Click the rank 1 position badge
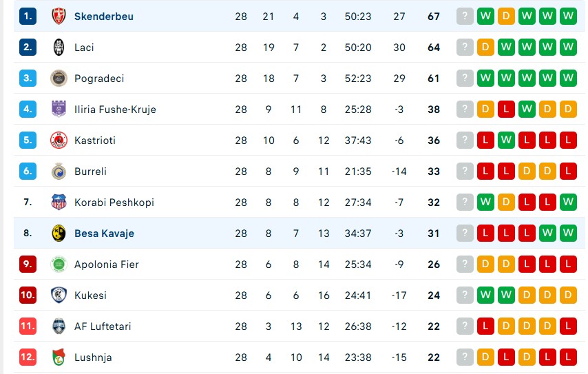Screen dimensions: 588x374 pos(28,17)
